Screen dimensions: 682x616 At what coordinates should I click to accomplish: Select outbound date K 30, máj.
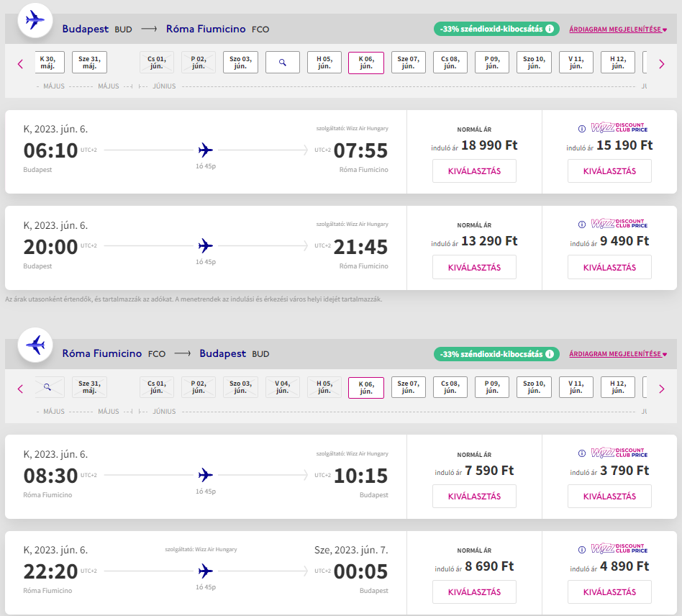[x=49, y=62]
